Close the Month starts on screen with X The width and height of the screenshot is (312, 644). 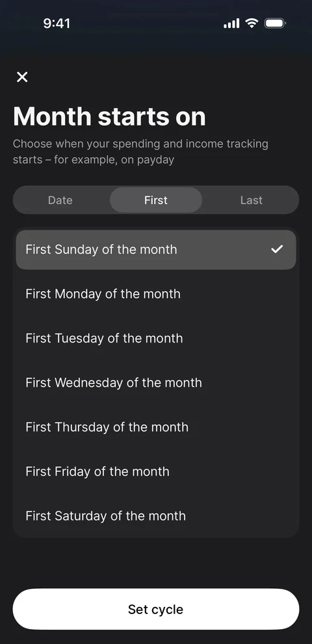(22, 77)
